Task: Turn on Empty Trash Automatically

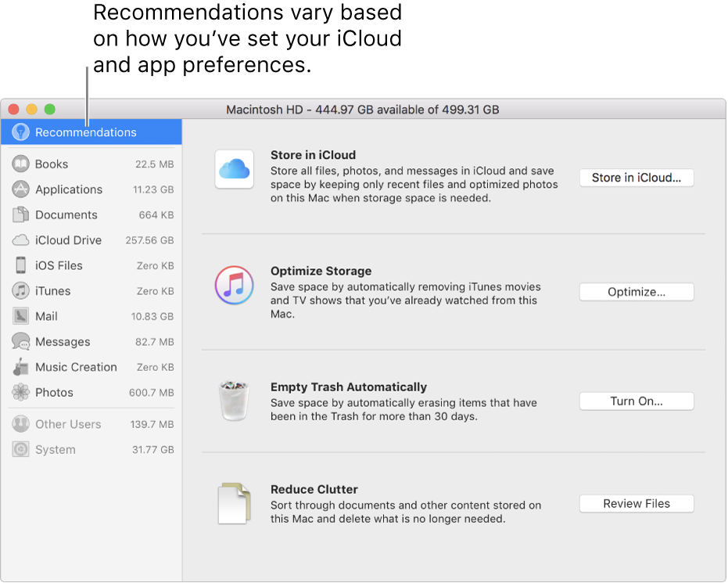Action: [x=636, y=401]
